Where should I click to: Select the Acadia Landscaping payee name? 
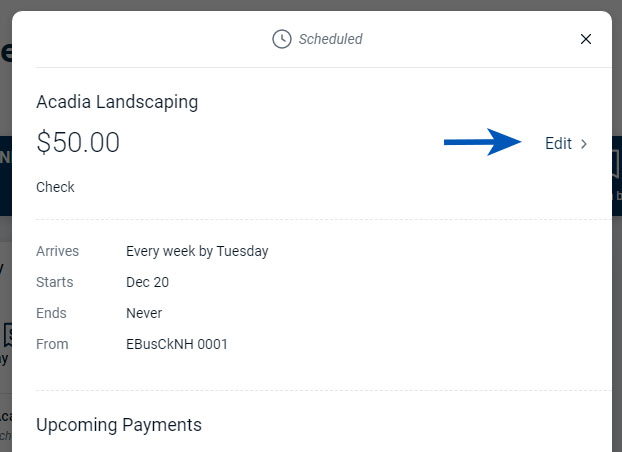tap(117, 102)
